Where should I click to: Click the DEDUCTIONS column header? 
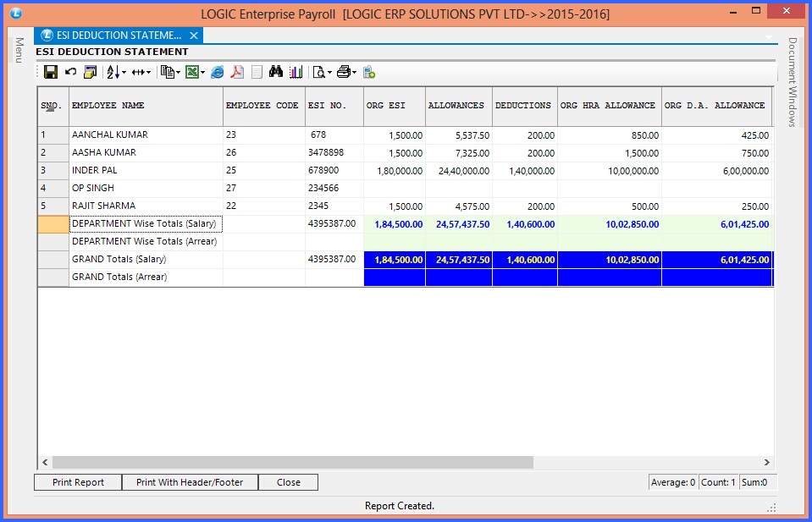[525, 106]
